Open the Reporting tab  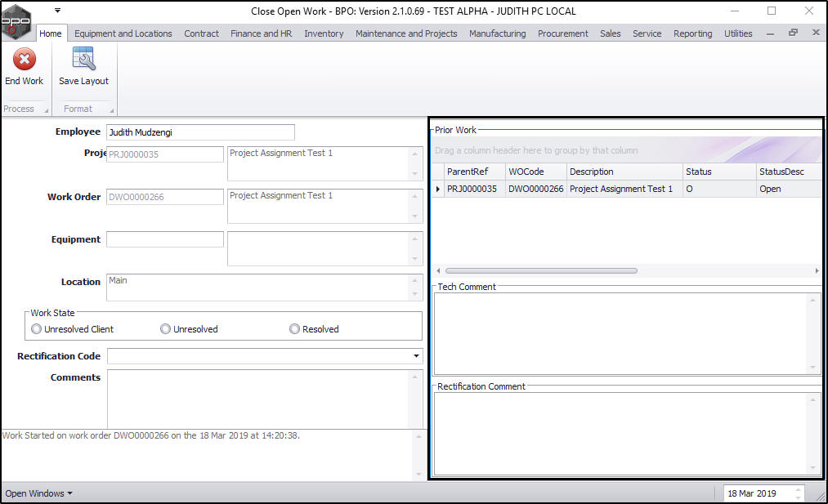(x=693, y=33)
